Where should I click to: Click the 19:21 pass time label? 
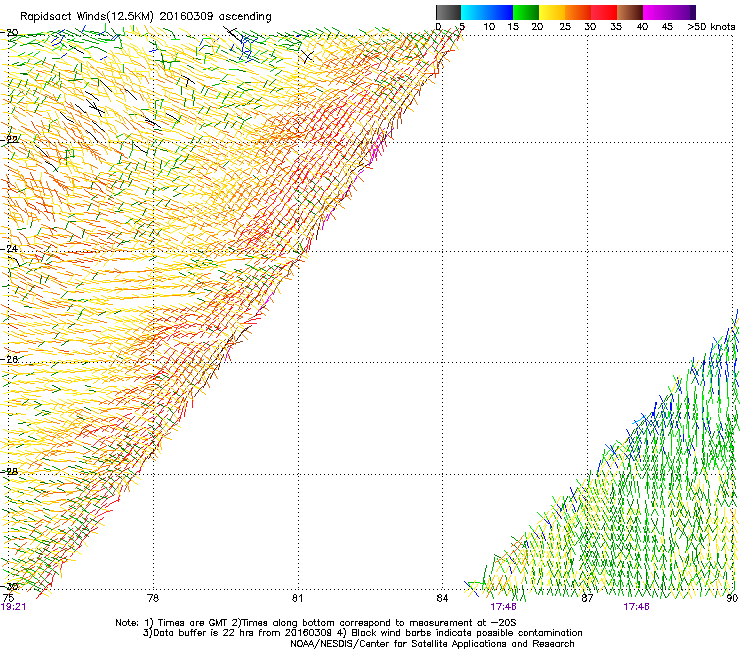13,607
